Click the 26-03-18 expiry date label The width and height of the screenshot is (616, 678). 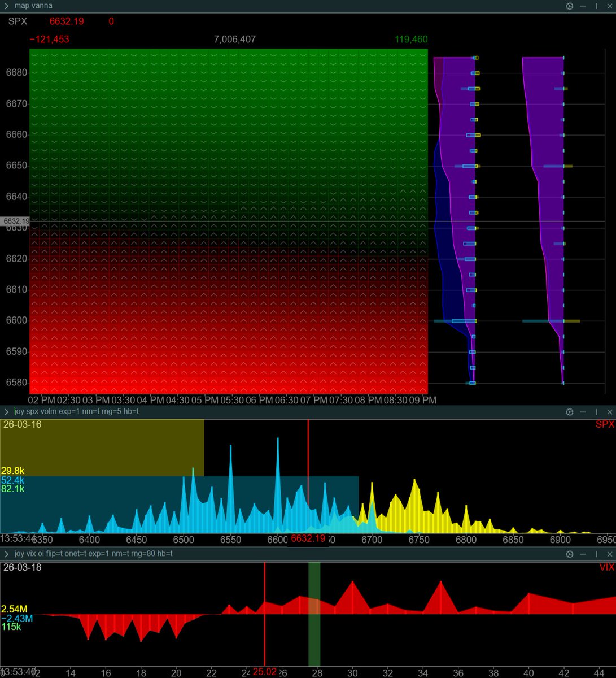[22, 567]
